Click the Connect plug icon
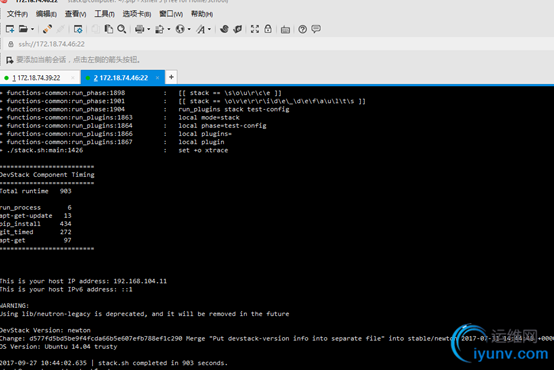 [x=47, y=29]
